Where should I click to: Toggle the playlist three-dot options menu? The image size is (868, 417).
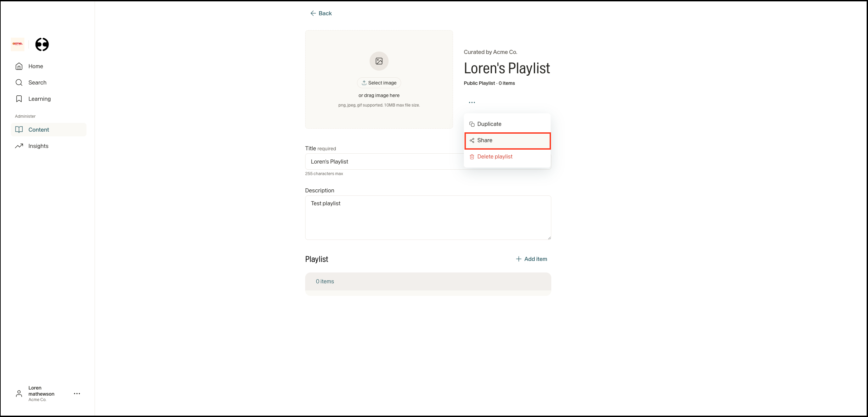pos(472,102)
